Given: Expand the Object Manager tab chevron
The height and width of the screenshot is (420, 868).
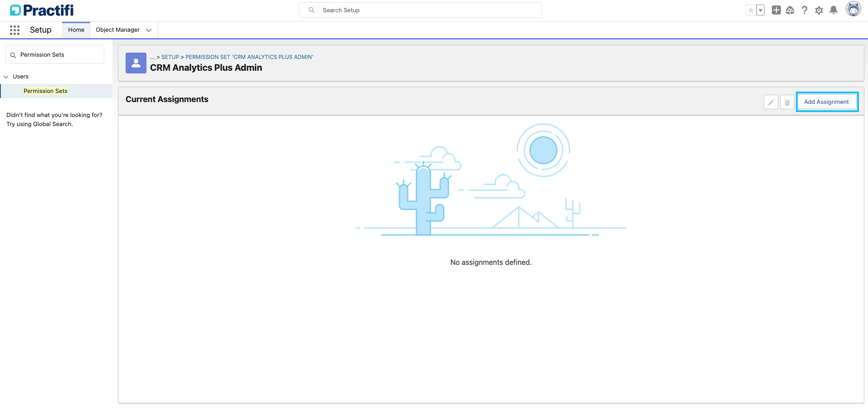Looking at the screenshot, I should tap(149, 30).
